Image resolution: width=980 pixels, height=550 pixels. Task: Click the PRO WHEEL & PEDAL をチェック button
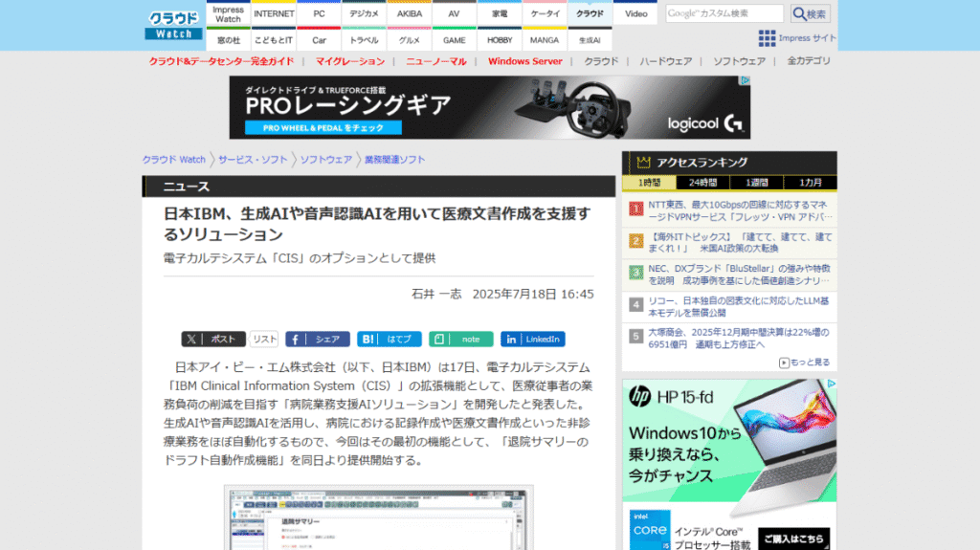click(323, 128)
